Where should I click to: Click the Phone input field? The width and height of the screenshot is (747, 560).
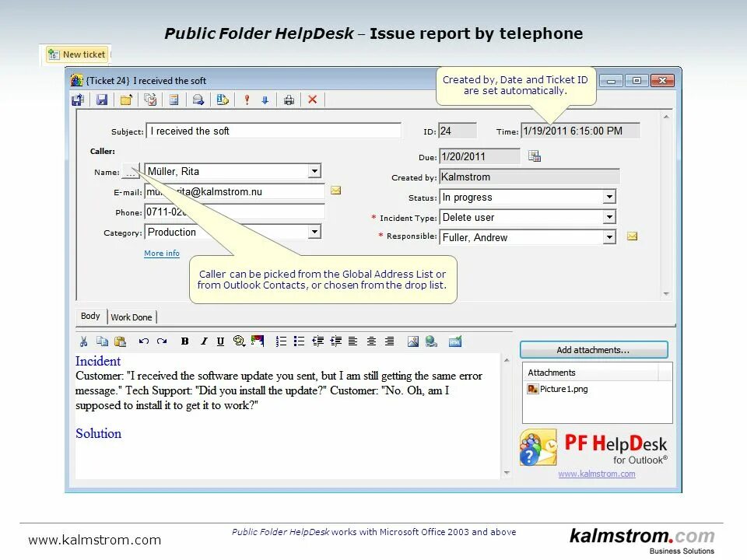point(234,212)
